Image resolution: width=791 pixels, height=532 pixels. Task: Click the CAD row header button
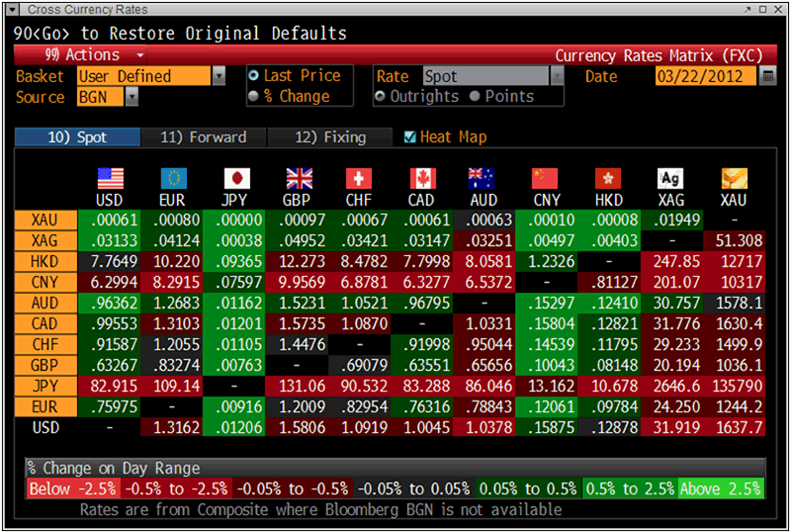pyautogui.click(x=45, y=323)
